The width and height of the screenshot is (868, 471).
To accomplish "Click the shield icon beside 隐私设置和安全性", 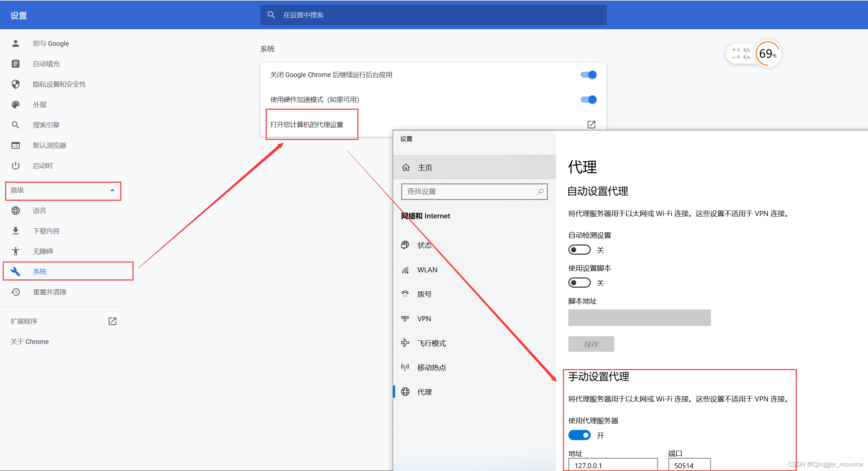I will tap(16, 84).
